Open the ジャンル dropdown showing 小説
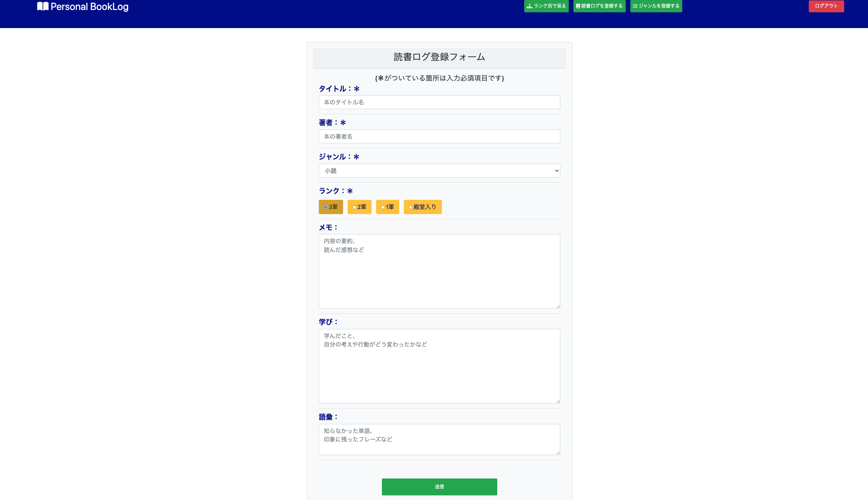The width and height of the screenshot is (868, 500). pos(439,170)
